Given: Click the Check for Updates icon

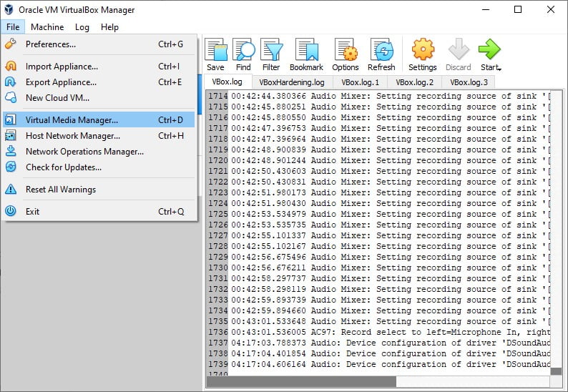Looking at the screenshot, I should point(11,167).
